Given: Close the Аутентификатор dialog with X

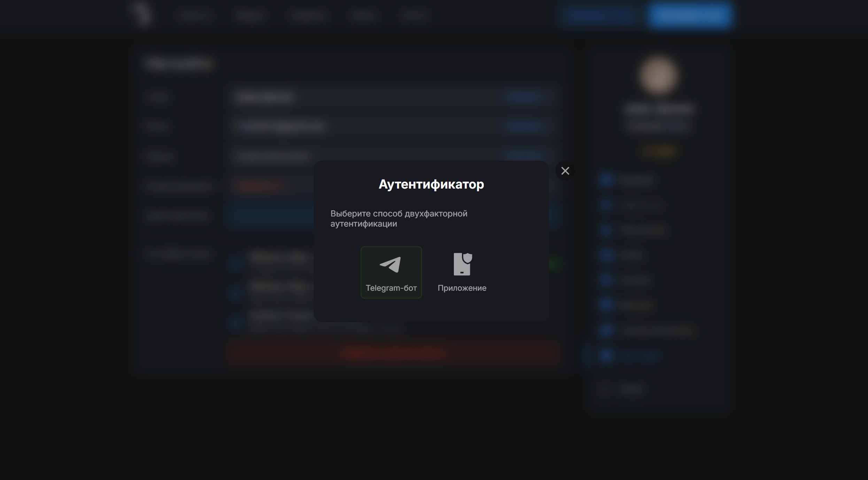Looking at the screenshot, I should point(565,171).
